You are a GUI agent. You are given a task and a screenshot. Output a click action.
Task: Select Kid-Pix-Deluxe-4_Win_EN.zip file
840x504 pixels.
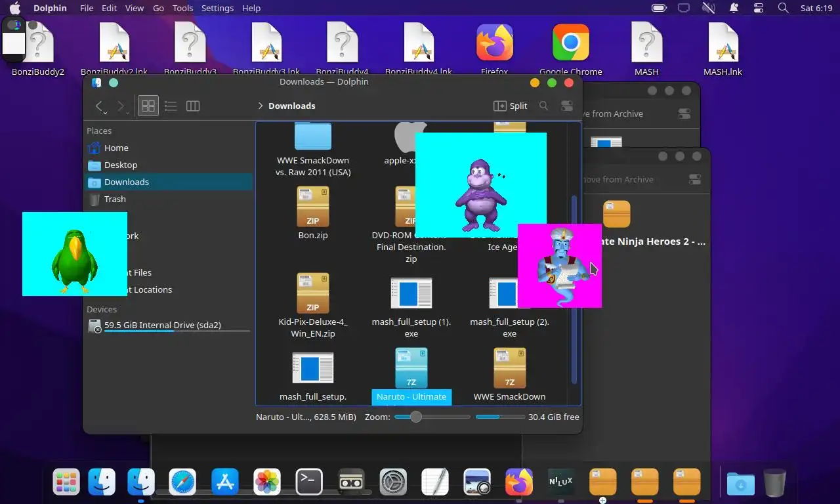pyautogui.click(x=313, y=305)
